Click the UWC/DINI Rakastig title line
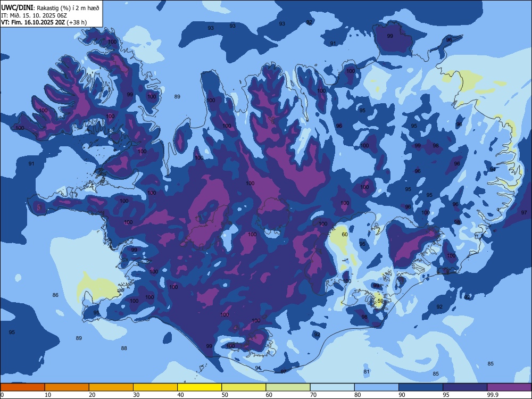532x399 pixels. click(50, 8)
